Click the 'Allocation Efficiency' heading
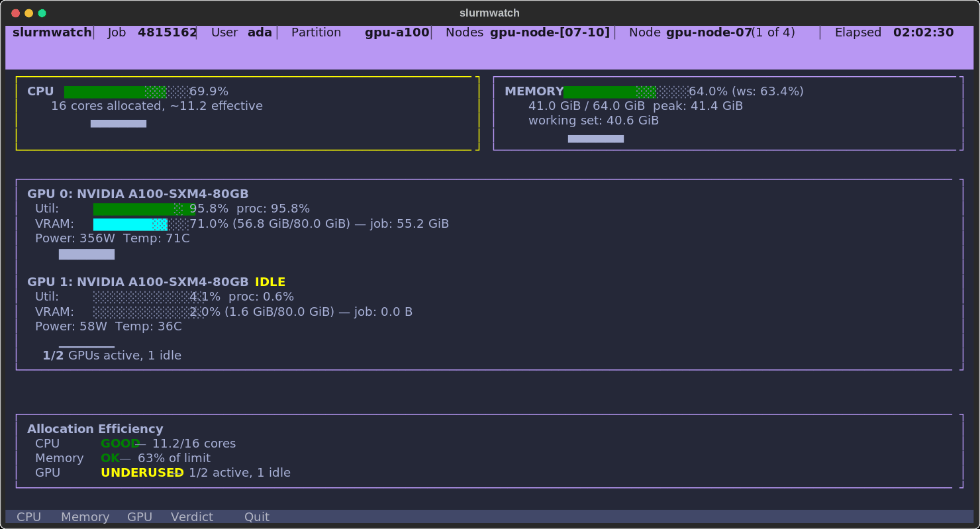This screenshot has width=980, height=529. 95,429
